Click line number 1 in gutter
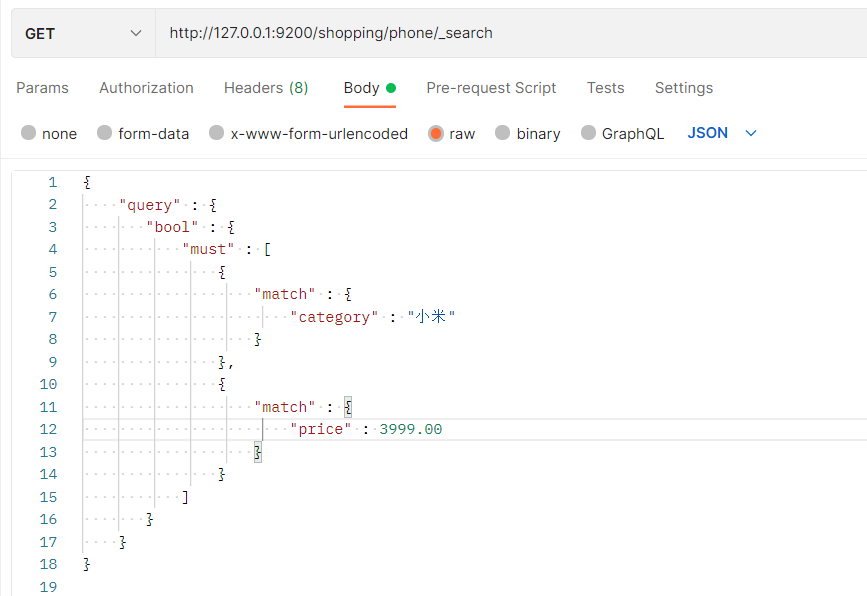This screenshot has height=596, width=867. 53,182
